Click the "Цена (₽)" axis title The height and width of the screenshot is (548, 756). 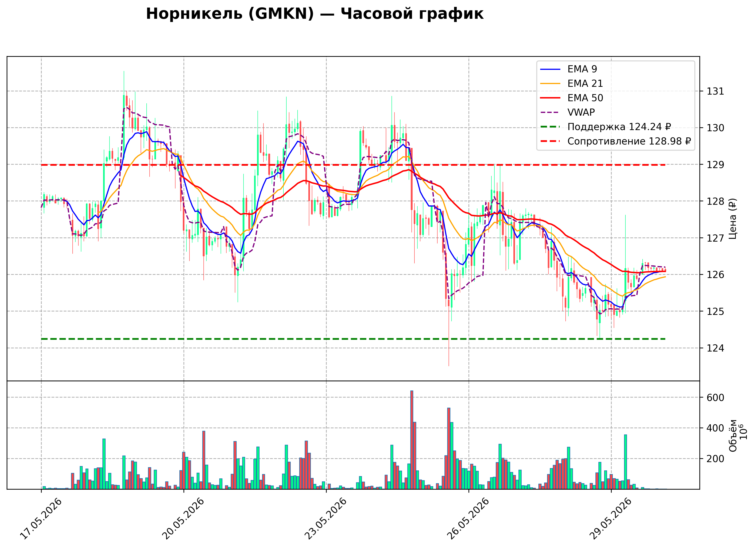tap(733, 218)
